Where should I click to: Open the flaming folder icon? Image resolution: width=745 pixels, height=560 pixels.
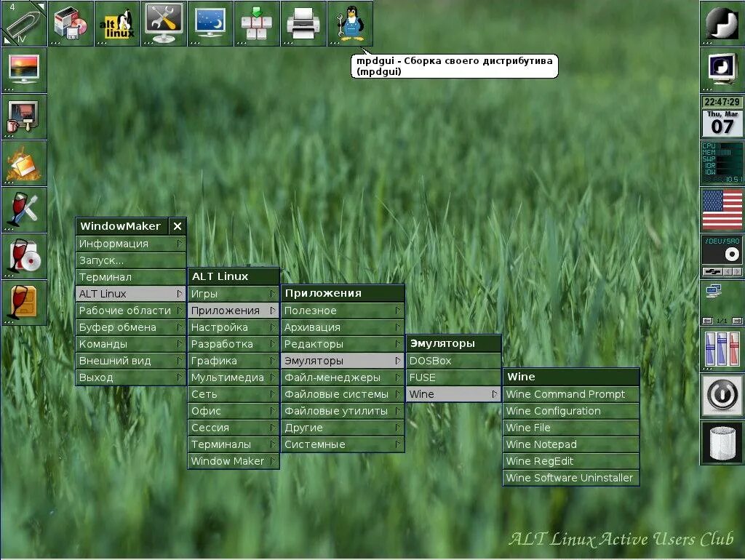pyautogui.click(x=24, y=163)
